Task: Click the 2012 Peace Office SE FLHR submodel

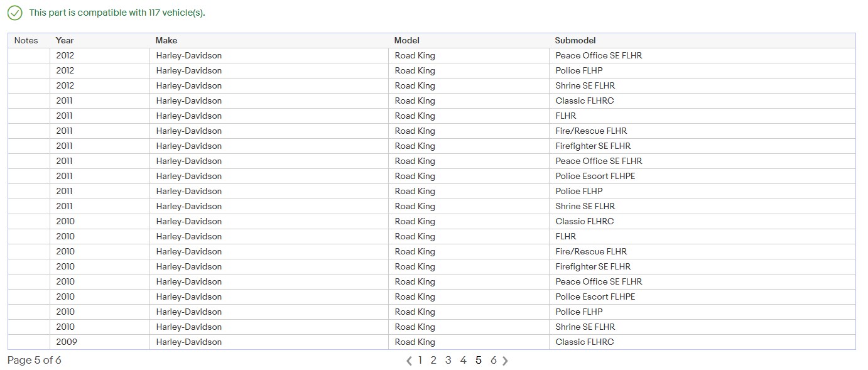Action: point(599,55)
